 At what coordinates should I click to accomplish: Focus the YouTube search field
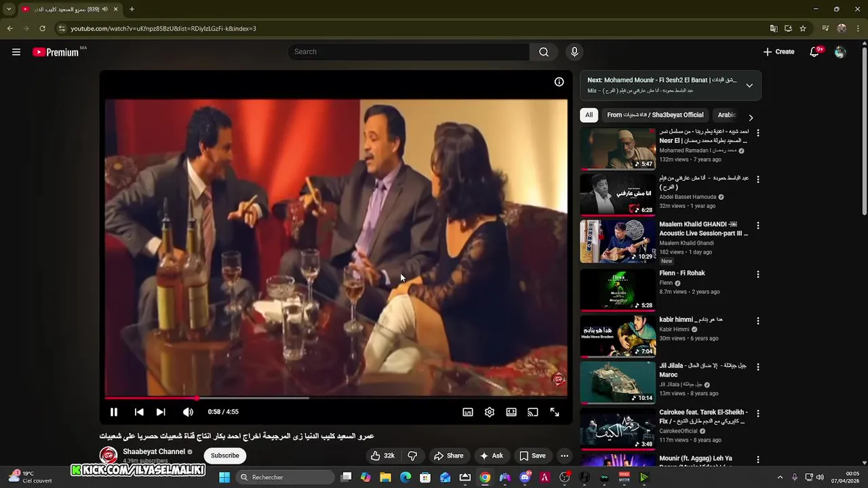pos(409,52)
